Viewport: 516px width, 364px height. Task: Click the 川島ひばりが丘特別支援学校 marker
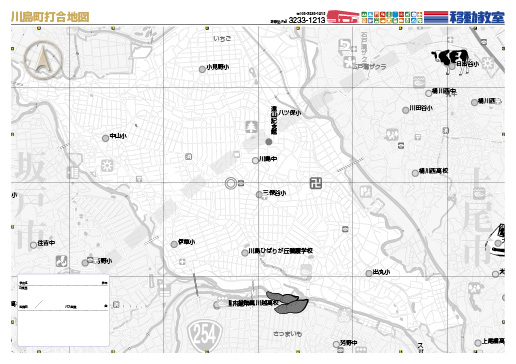245,253
